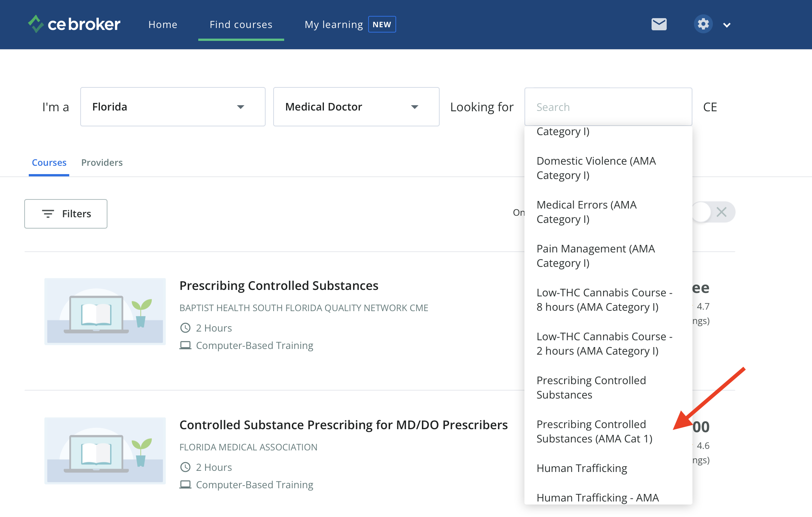Viewport: 812px width, 517px height.
Task: Click the CE Broker logo
Action: point(74,24)
